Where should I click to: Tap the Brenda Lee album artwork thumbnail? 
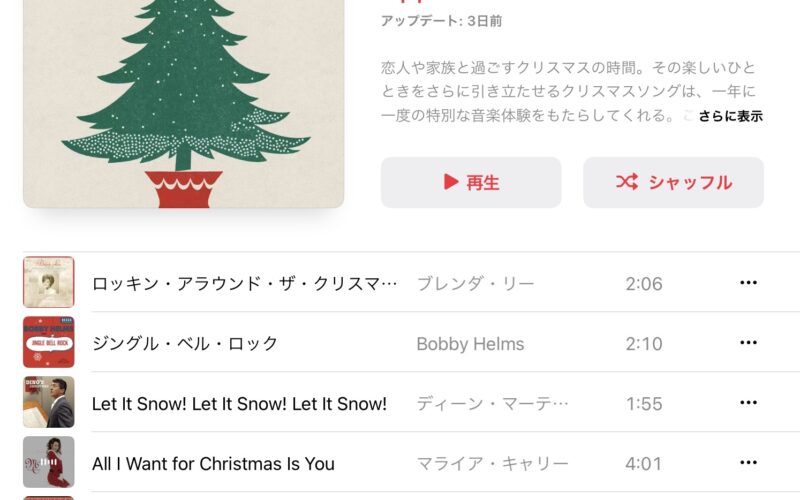click(48, 282)
